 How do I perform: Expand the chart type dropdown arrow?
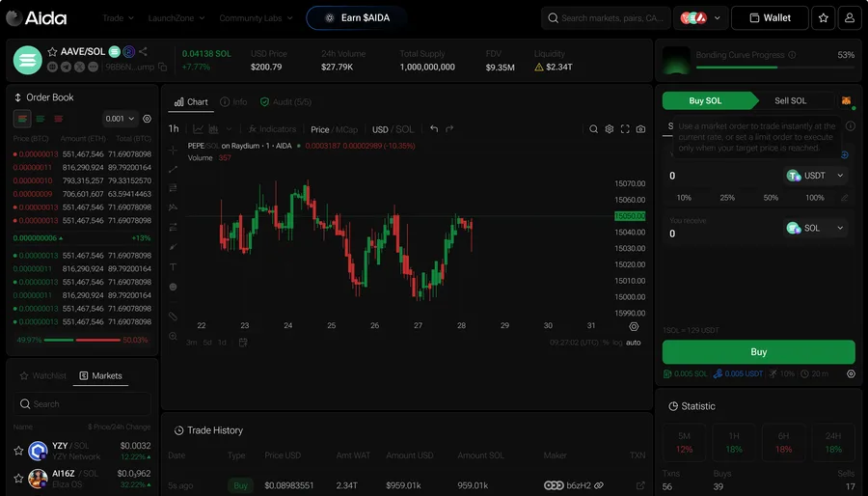[229, 129]
